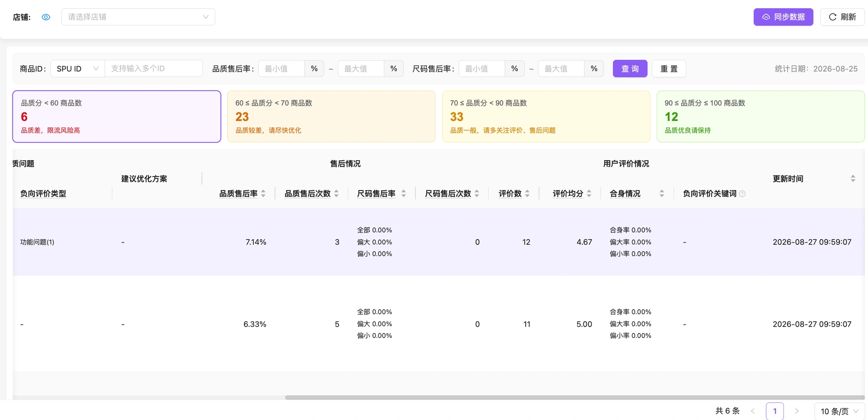The height and width of the screenshot is (420, 868).
Task: Click the 用户评价情况 group header
Action: (626, 164)
